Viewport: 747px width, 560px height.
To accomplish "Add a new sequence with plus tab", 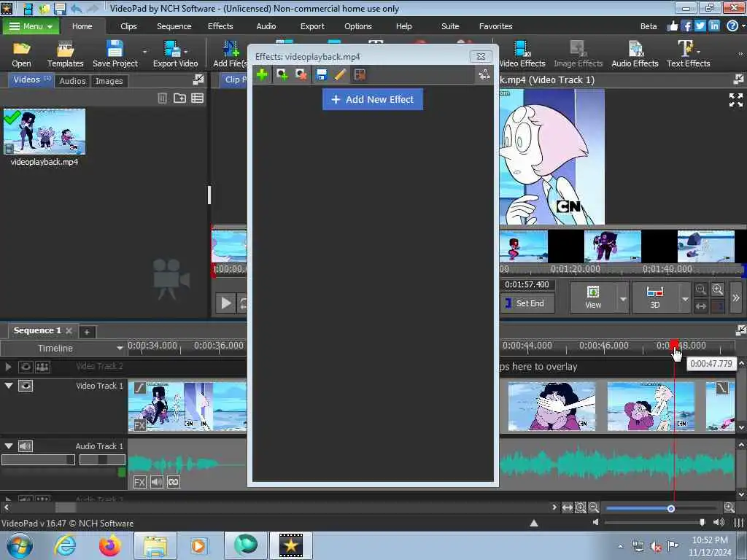I will tap(87, 332).
